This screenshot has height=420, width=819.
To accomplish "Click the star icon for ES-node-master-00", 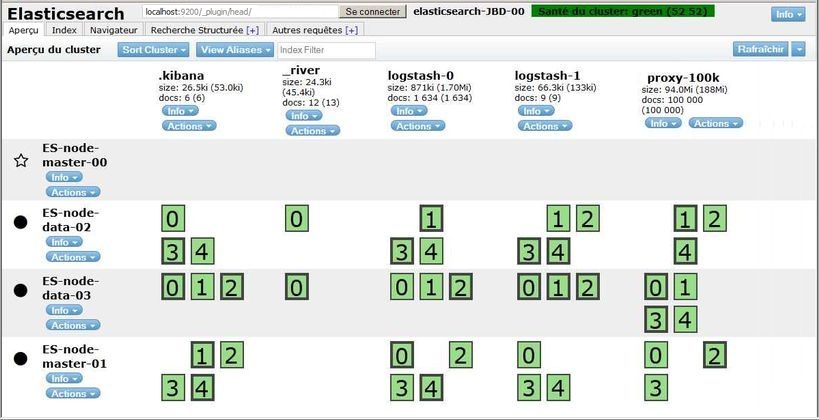I will [x=20, y=161].
